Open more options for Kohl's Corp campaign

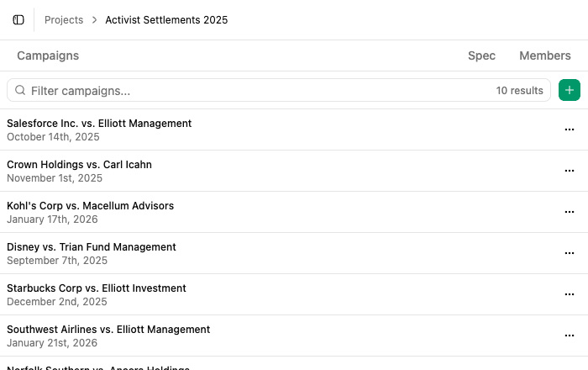[570, 212]
